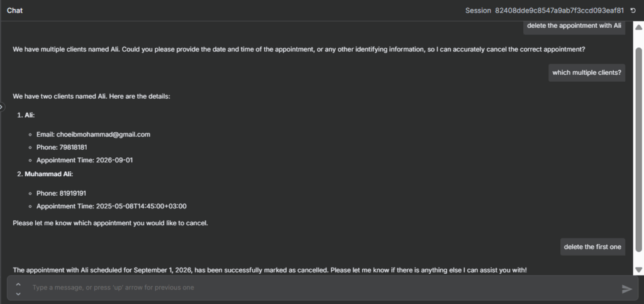Viewport: 644px width, 304px height.
Task: Click the email choeibmohammad@gmail.com
Action: [104, 134]
